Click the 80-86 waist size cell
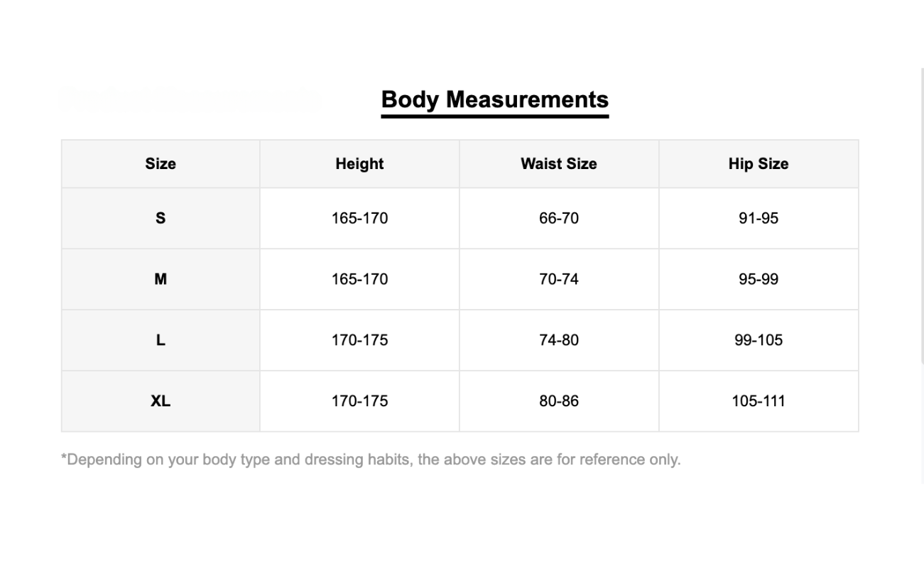 tap(558, 401)
